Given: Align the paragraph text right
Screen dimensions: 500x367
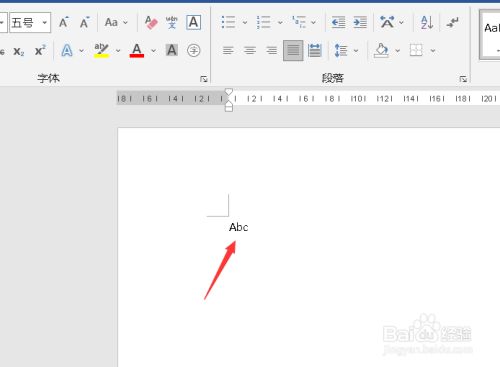Looking at the screenshot, I should [x=271, y=51].
